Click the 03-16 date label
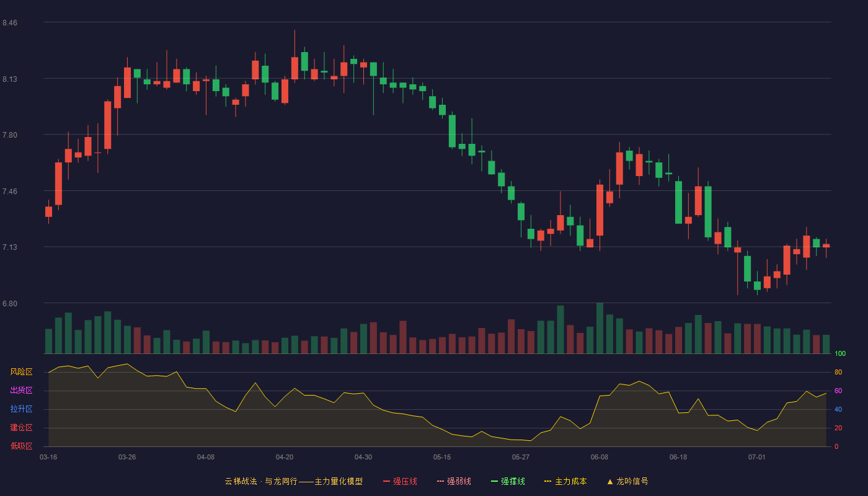Screen dimensions: 868x496 coord(48,457)
